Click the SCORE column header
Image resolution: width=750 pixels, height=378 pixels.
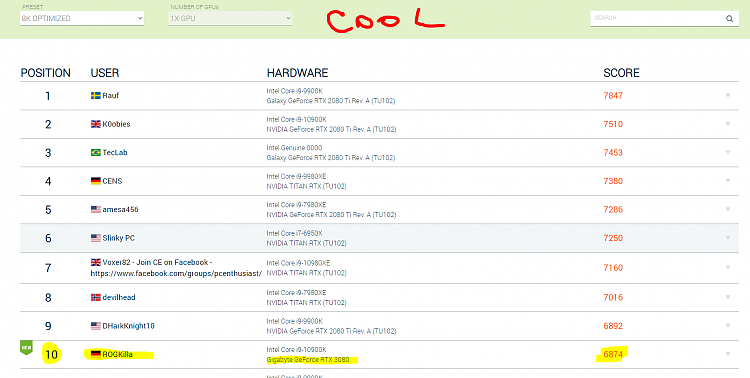point(621,73)
